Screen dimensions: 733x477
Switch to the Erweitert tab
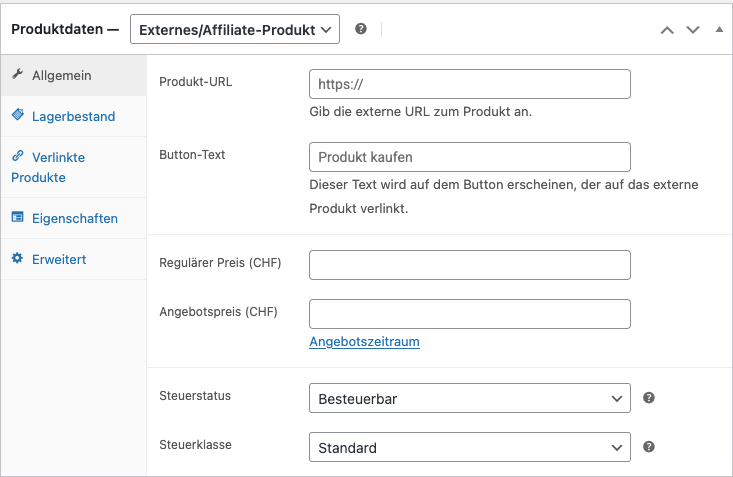(x=59, y=259)
